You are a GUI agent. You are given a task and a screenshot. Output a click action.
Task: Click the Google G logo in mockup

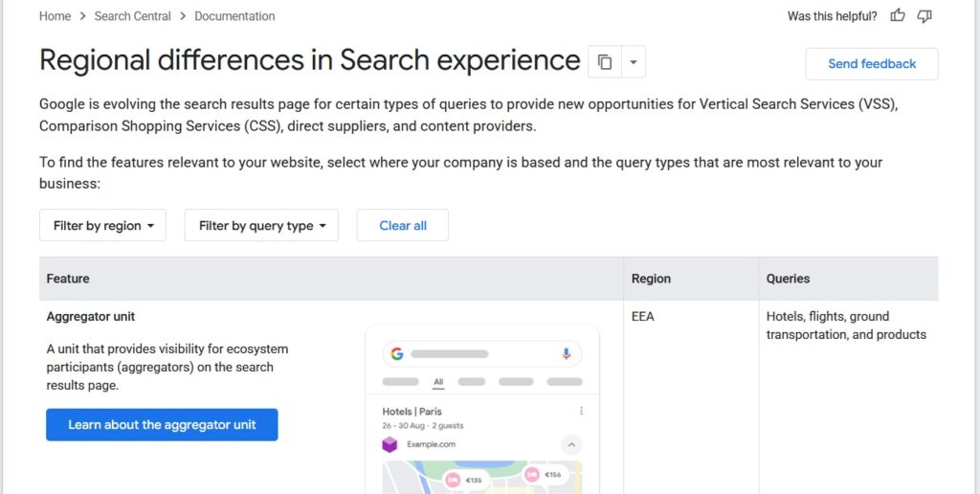pyautogui.click(x=397, y=354)
